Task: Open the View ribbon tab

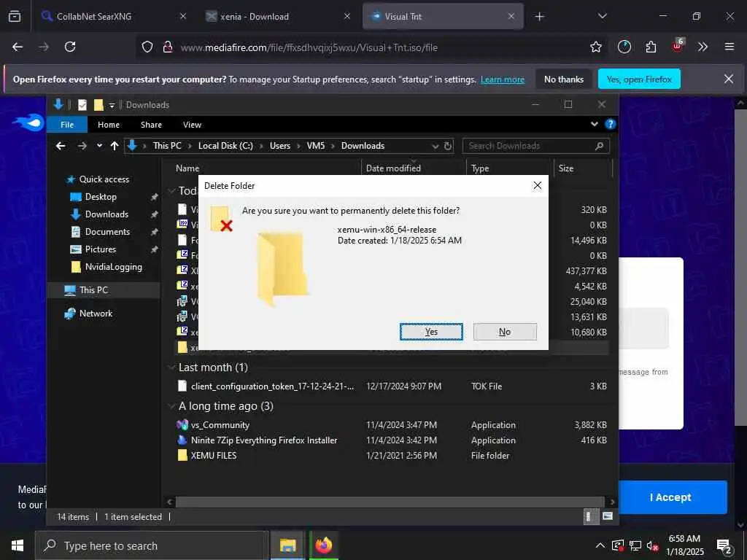Action: 192,125
